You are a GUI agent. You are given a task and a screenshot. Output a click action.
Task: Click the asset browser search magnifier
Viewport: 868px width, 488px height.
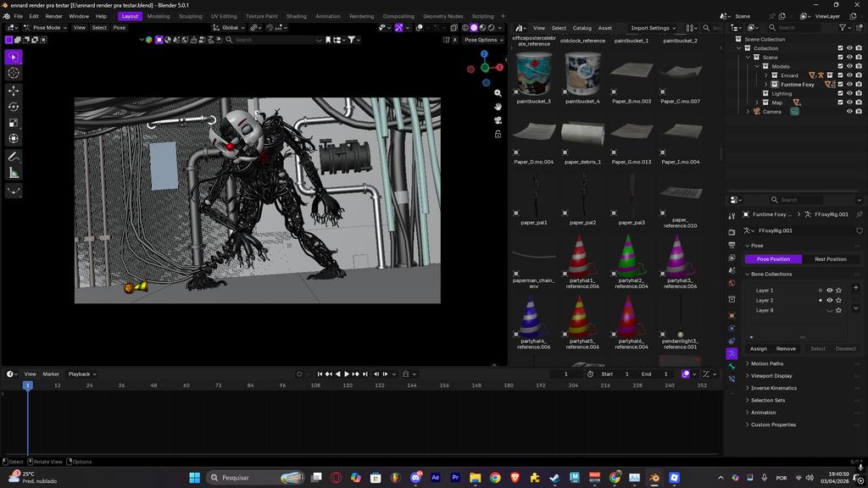coord(706,28)
